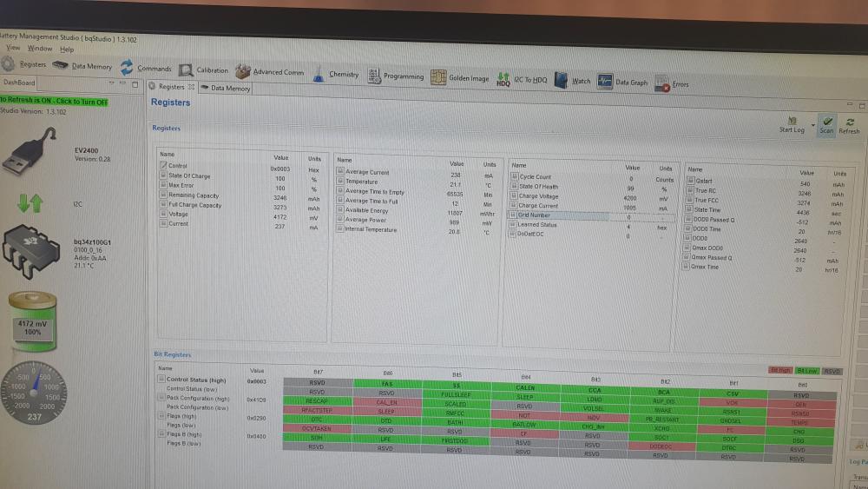Image resolution: width=868 pixels, height=489 pixels.
Task: Select the State Of Health row
Action: (x=592, y=188)
